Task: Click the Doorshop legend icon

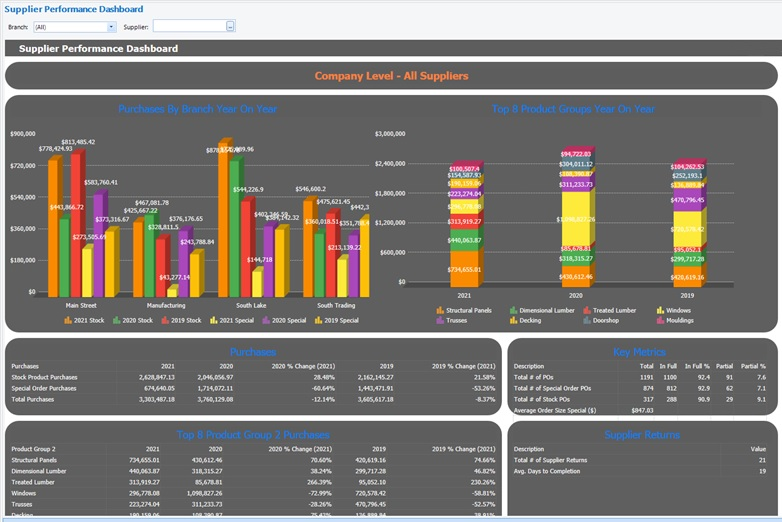Action: coord(586,320)
